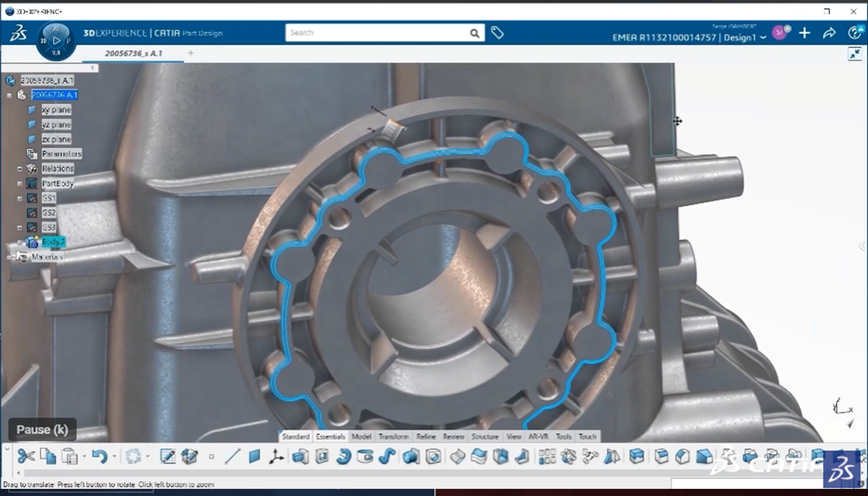Open the Undo history dropdown arrow
Viewport: 868px width, 496px height.
point(114,457)
